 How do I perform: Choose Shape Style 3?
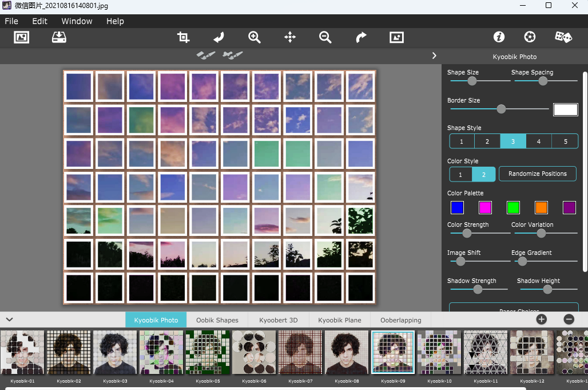513,141
